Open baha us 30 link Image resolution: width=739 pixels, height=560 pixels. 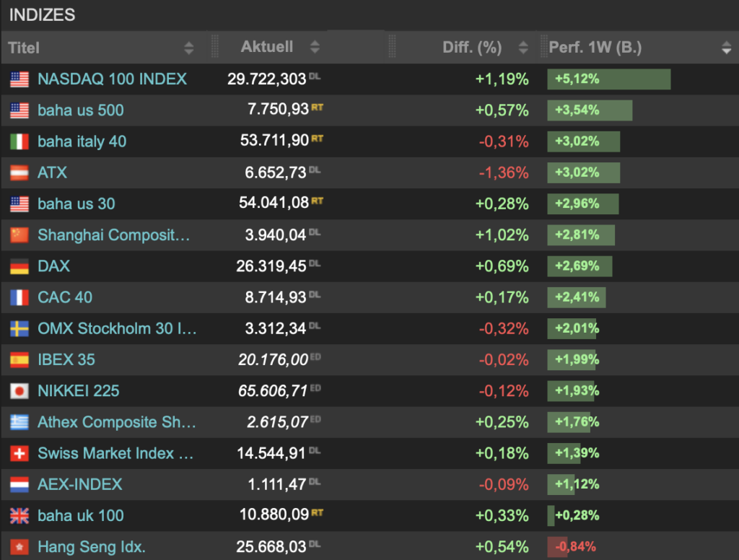click(x=76, y=204)
